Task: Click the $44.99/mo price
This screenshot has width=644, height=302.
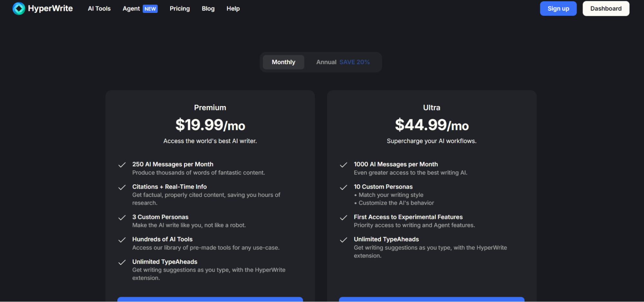Action: pos(432,125)
